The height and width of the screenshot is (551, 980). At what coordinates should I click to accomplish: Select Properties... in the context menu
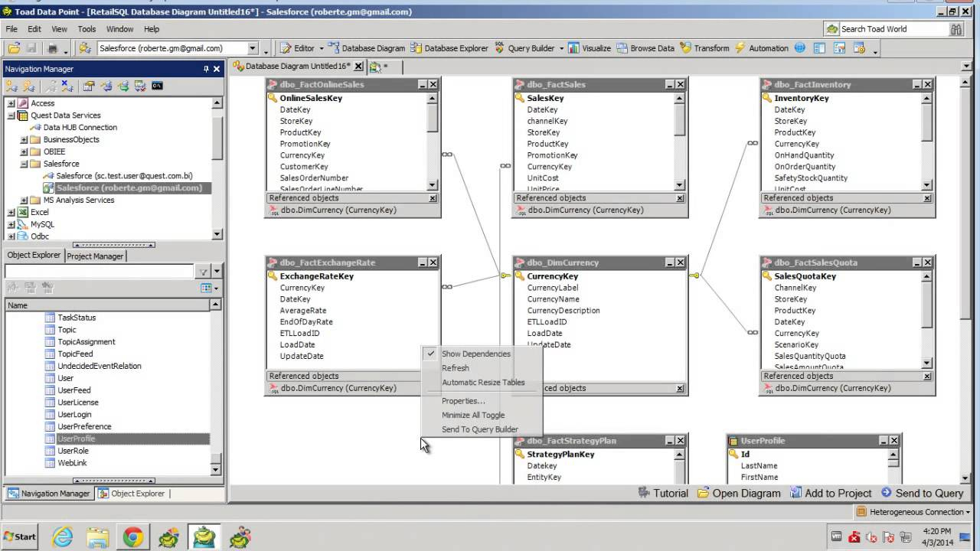pyautogui.click(x=463, y=401)
